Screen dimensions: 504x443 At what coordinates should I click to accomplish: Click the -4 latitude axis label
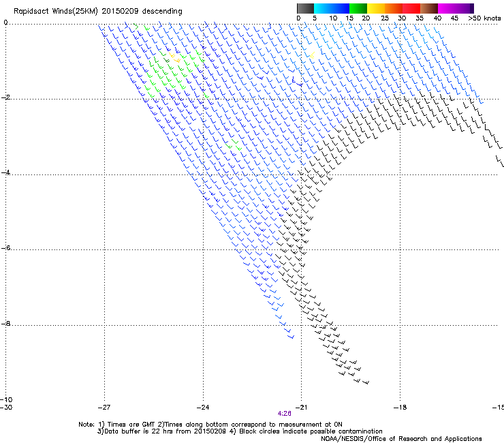point(5,172)
